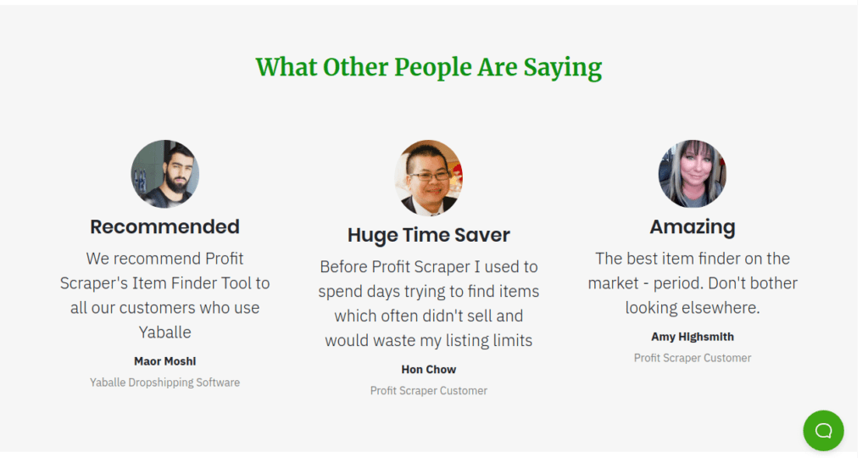Click the 'Before Profit Scraper' testimonial text
The width and height of the screenshot is (868, 458).
(428, 304)
